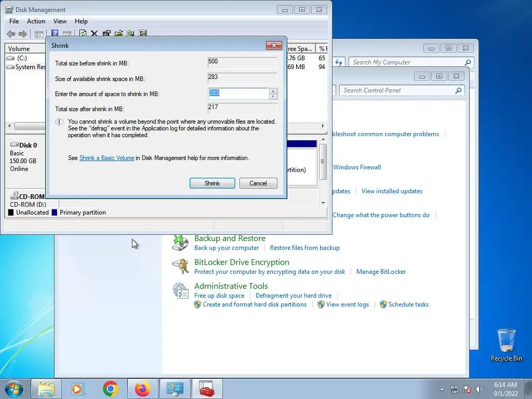Launch Firefox from the taskbar

pos(142,389)
